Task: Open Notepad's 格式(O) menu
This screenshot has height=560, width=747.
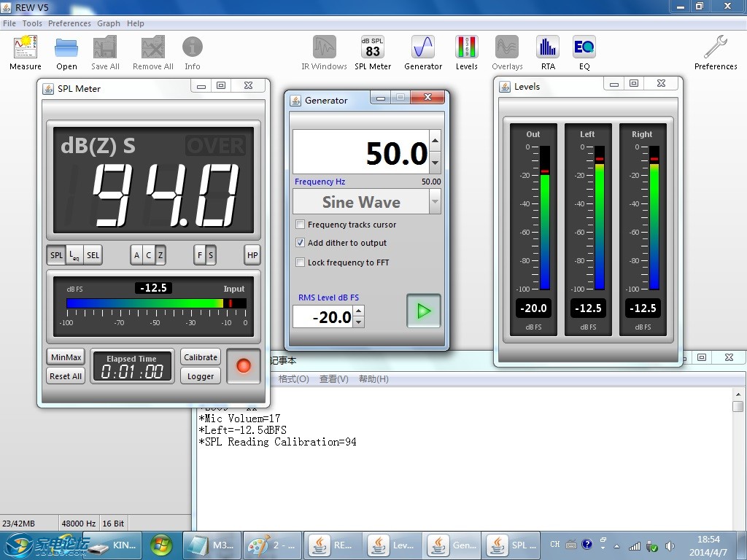Action: 293,379
